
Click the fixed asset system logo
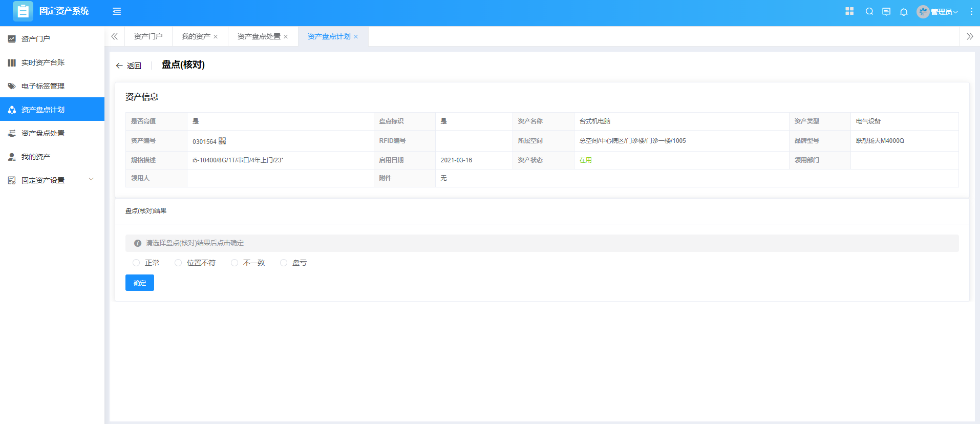pyautogui.click(x=23, y=11)
